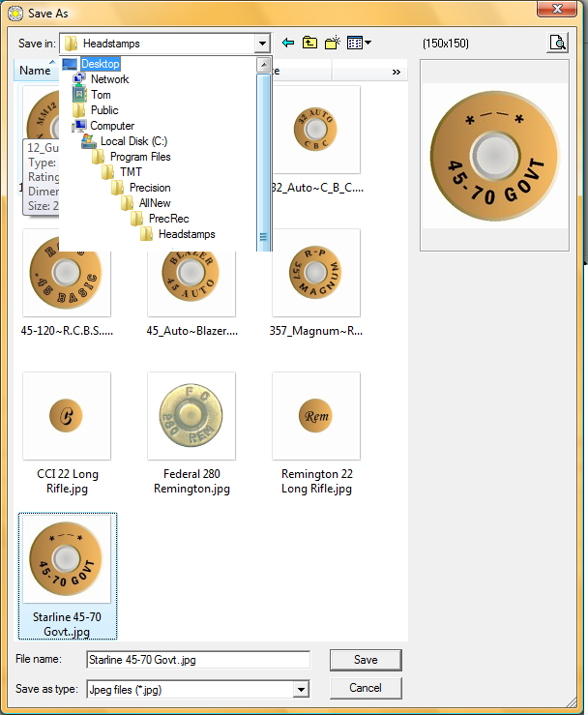Viewport: 588px width, 715px height.
Task: Choose the Public folder
Action: click(104, 110)
